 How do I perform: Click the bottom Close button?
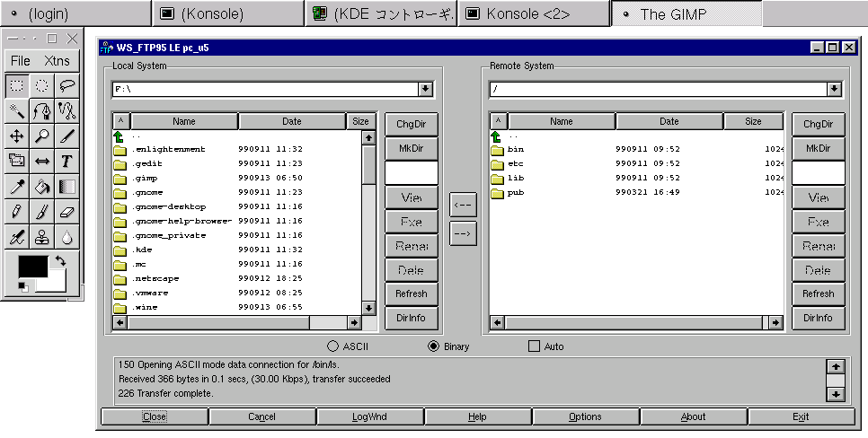click(x=155, y=417)
